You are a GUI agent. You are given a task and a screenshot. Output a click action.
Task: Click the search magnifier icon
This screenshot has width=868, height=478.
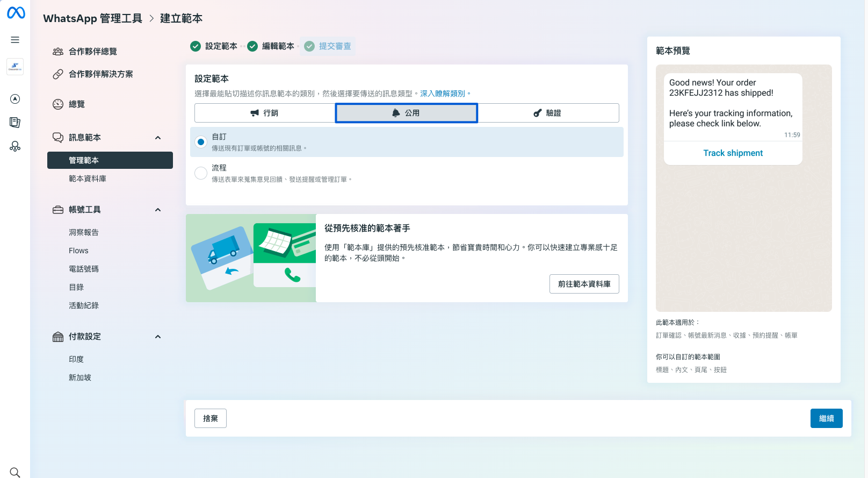pyautogui.click(x=15, y=472)
